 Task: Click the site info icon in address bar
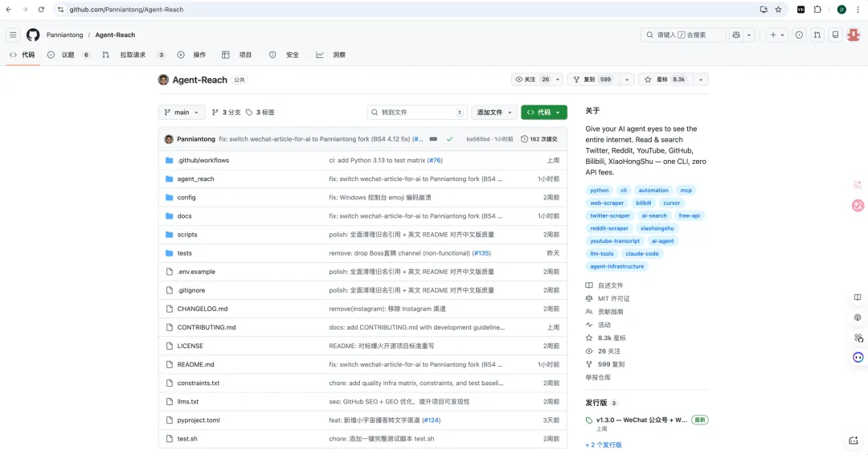(x=61, y=10)
